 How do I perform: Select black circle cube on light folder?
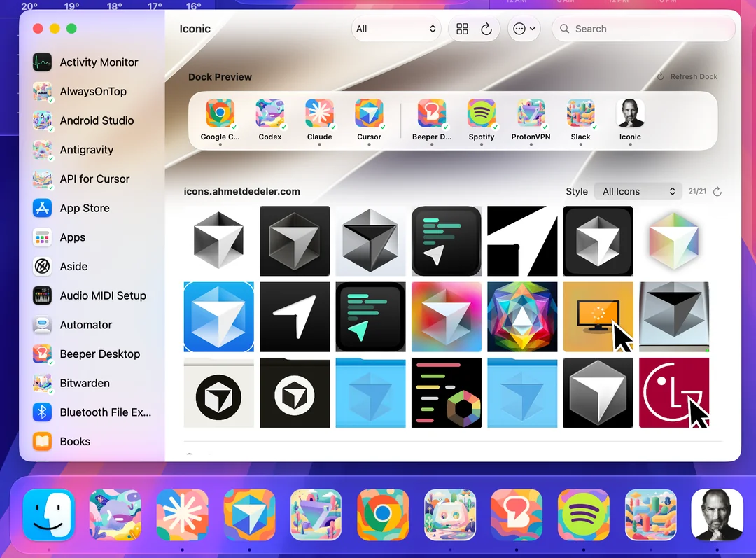click(x=219, y=393)
